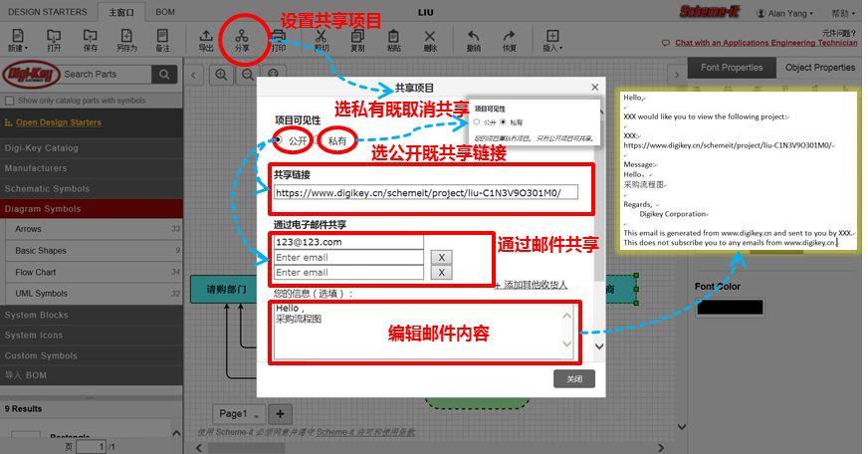Close the 共享项目 dialog with X

(x=595, y=88)
